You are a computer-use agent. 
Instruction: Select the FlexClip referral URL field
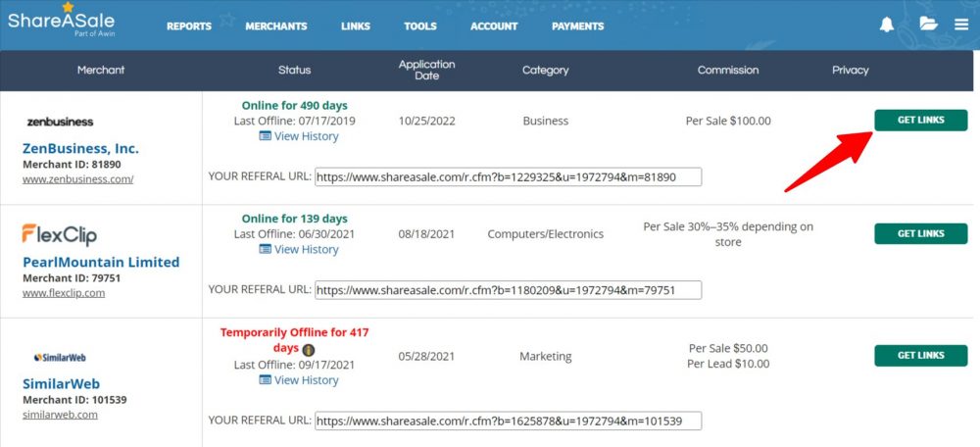(x=508, y=290)
